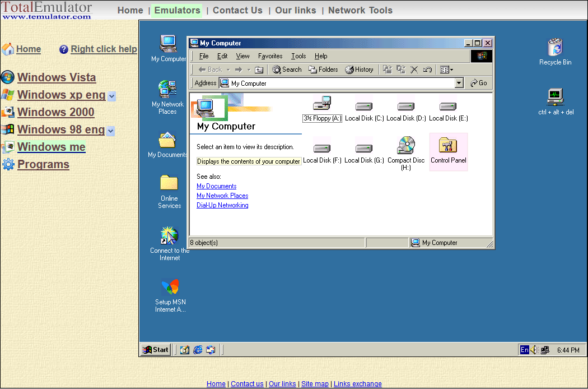Click the Forward arrow button

[239, 70]
